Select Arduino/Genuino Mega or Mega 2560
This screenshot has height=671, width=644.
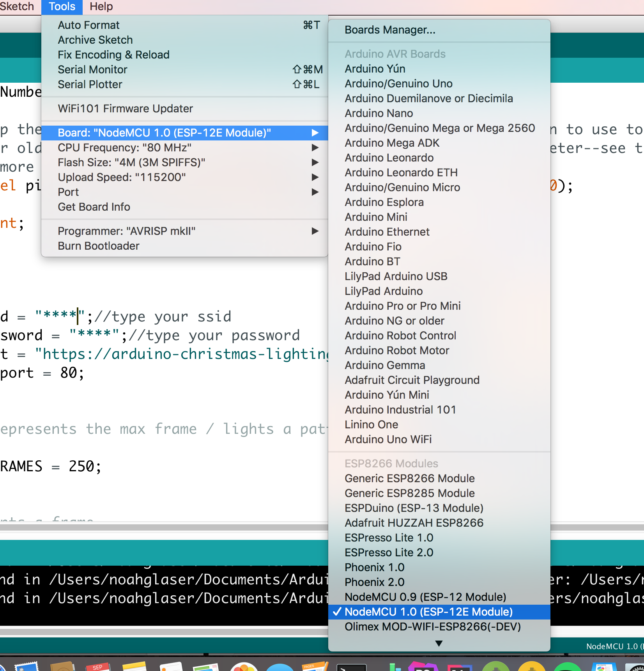click(x=439, y=128)
